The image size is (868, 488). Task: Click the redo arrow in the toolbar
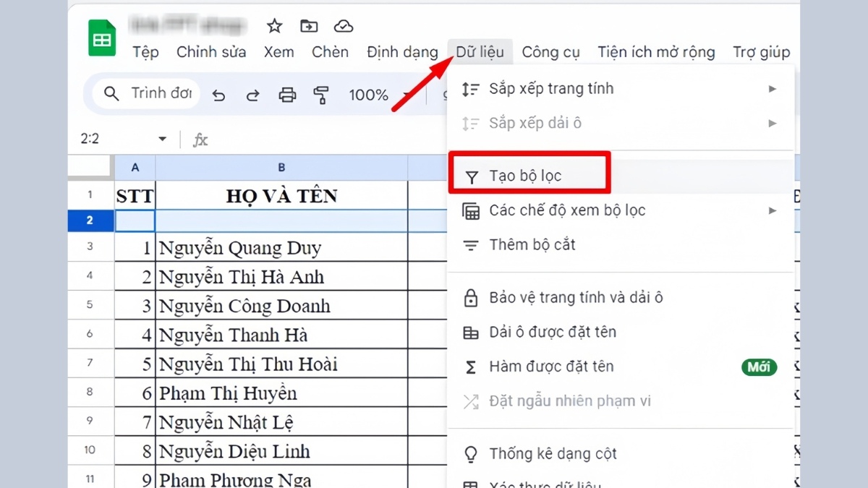point(252,95)
